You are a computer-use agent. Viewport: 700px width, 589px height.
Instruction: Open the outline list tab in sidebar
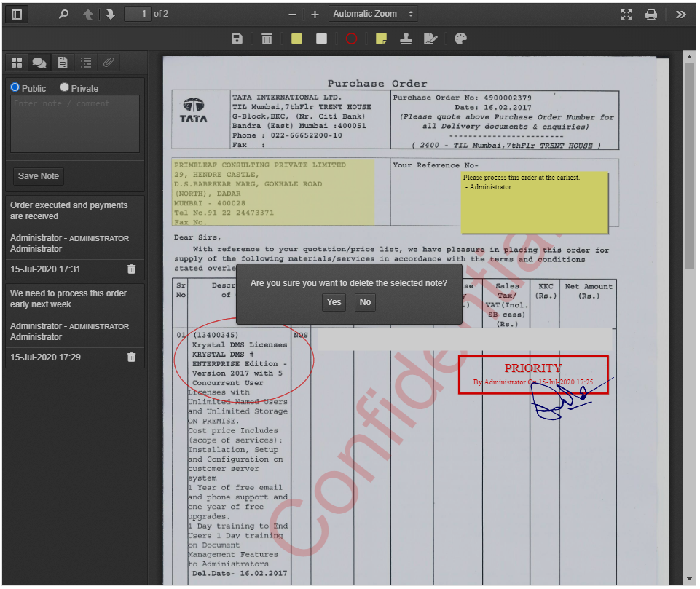click(x=86, y=63)
